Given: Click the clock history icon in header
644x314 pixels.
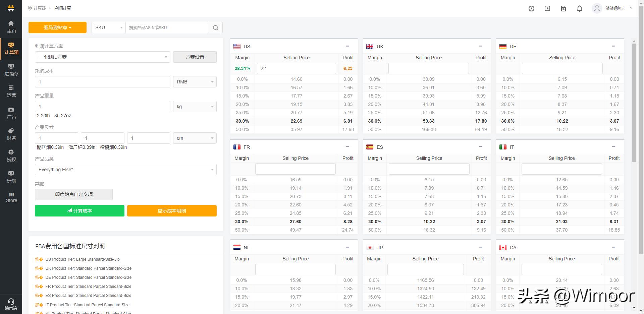Looking at the screenshot, I should point(531,9).
